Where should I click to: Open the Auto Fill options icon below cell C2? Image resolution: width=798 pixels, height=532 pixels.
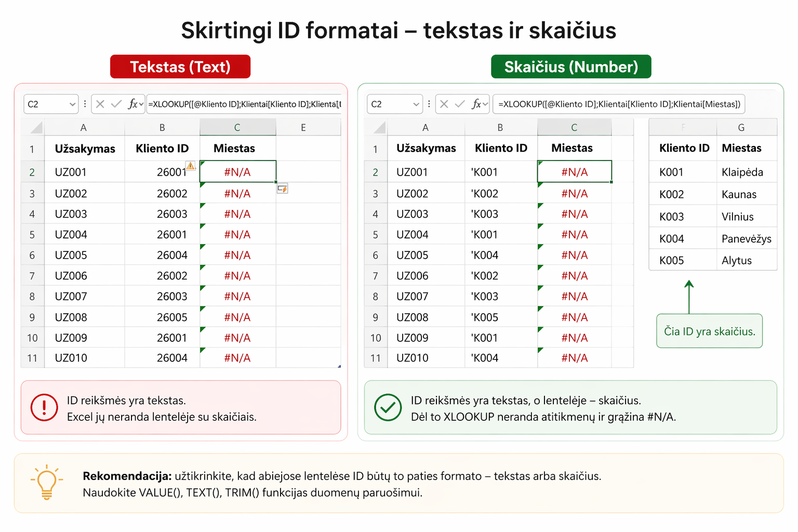282,189
